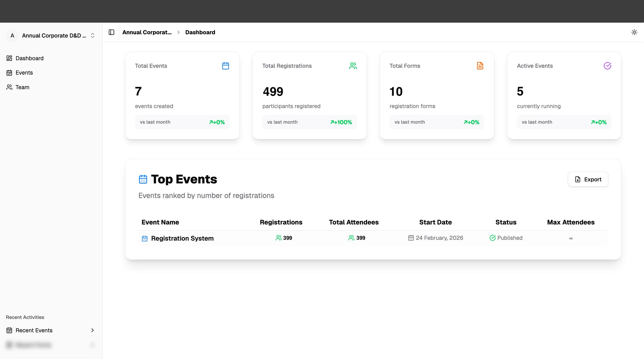
Task: Open the workspace switcher chevrons beside Annual Corporate
Action: (x=92, y=36)
